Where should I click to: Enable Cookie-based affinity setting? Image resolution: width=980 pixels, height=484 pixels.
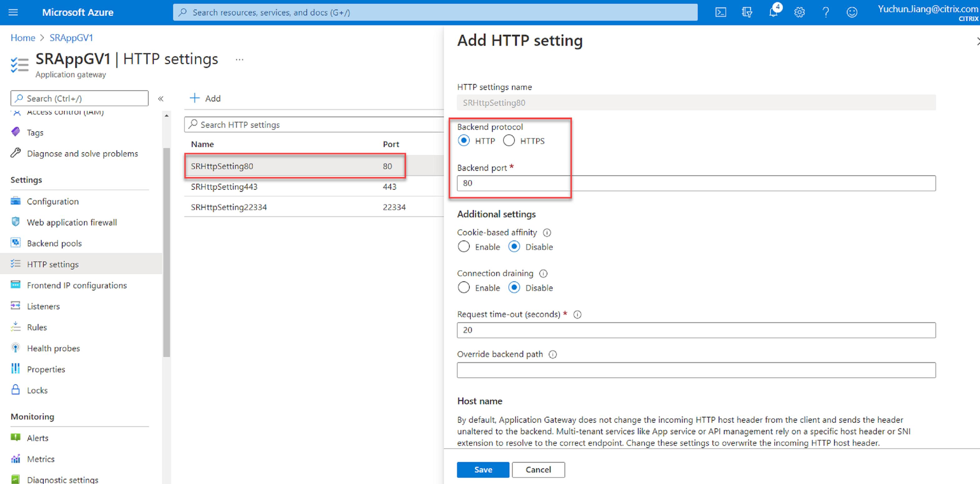click(x=463, y=247)
